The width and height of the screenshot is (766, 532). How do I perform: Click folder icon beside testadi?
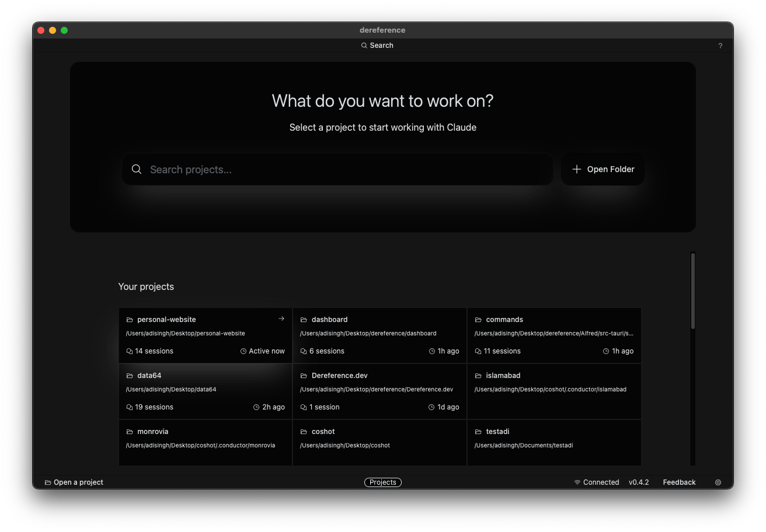tap(478, 432)
